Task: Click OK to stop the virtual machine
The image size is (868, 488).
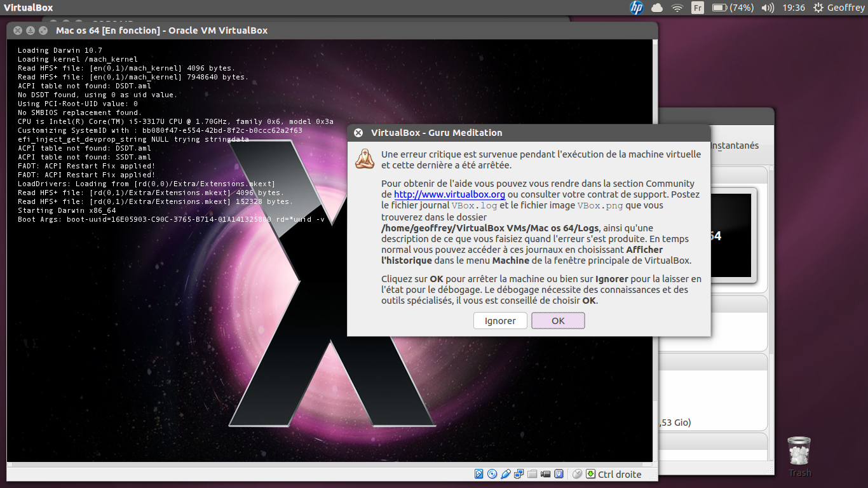Action: [558, 321]
